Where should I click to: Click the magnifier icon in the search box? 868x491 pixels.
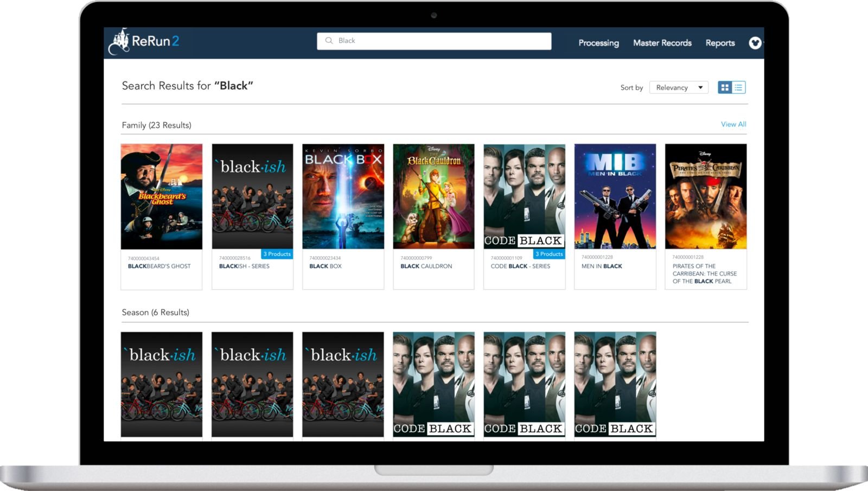pyautogui.click(x=329, y=41)
